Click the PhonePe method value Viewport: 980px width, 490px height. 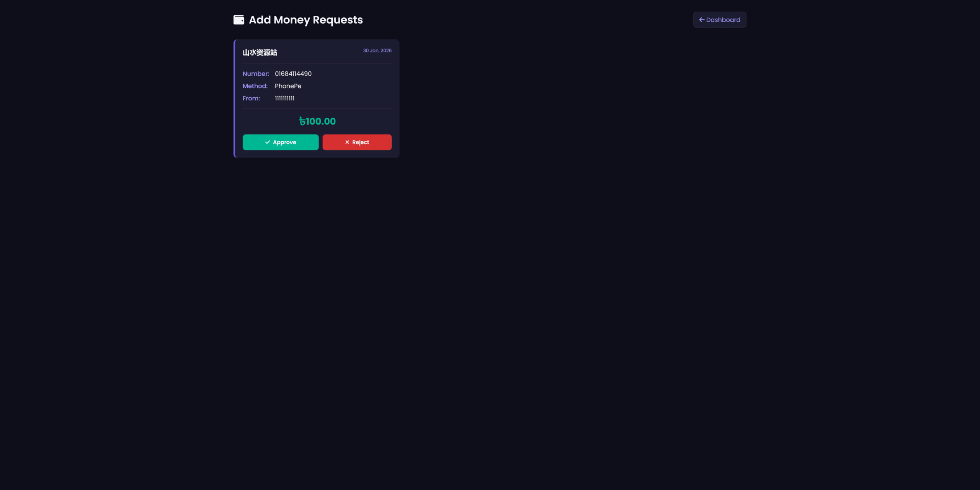click(288, 86)
